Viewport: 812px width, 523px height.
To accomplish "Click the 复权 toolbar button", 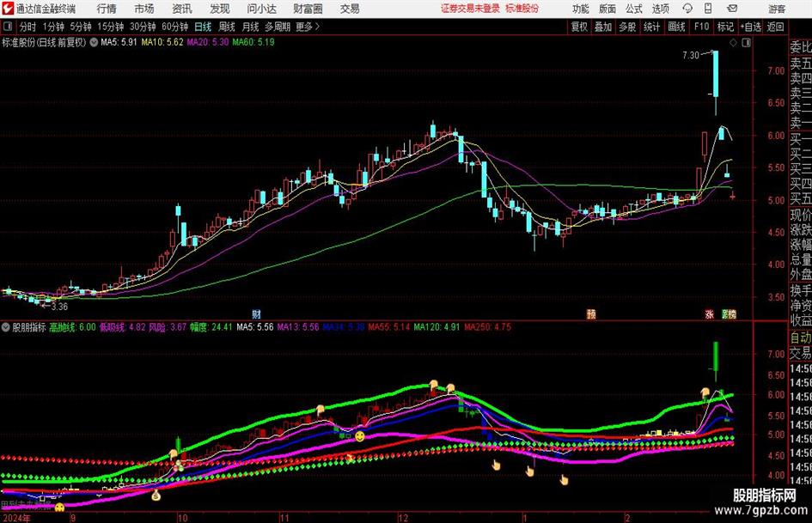I will pos(579,27).
